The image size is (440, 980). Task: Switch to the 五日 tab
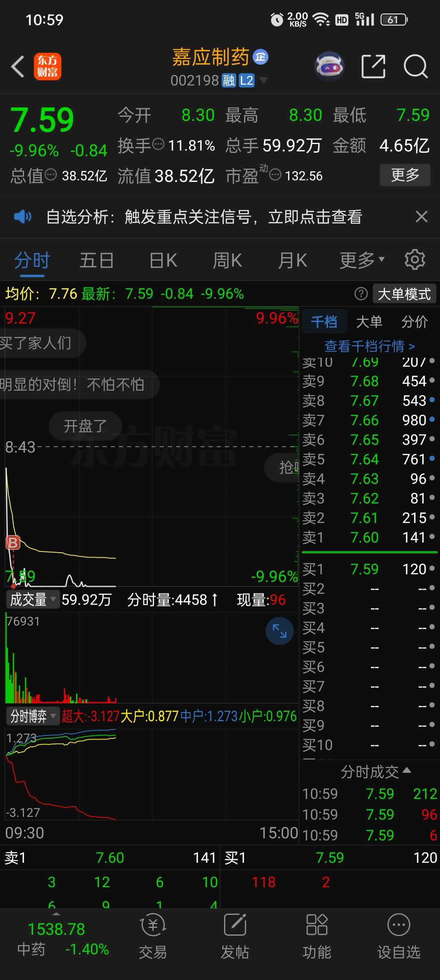[97, 260]
